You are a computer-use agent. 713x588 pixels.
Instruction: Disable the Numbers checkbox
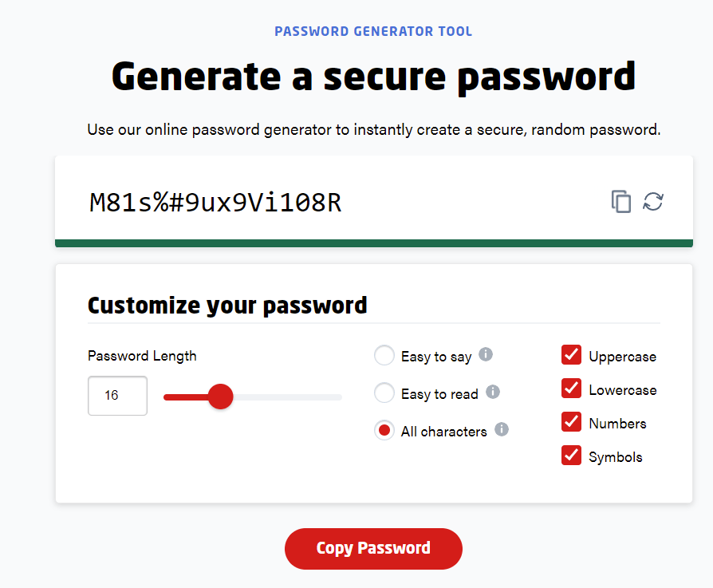pos(571,421)
